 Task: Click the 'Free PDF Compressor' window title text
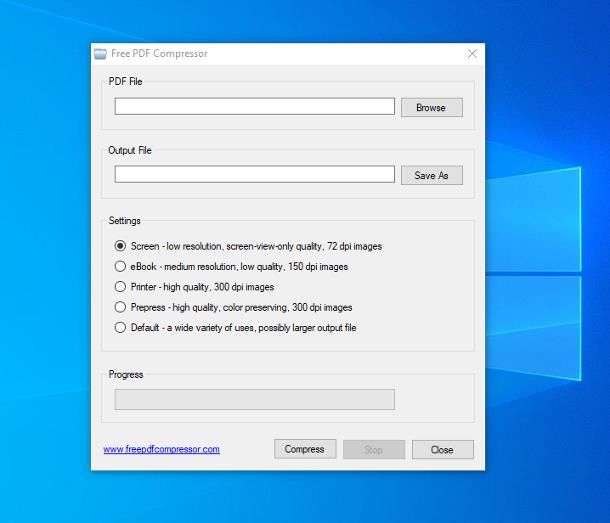click(159, 53)
